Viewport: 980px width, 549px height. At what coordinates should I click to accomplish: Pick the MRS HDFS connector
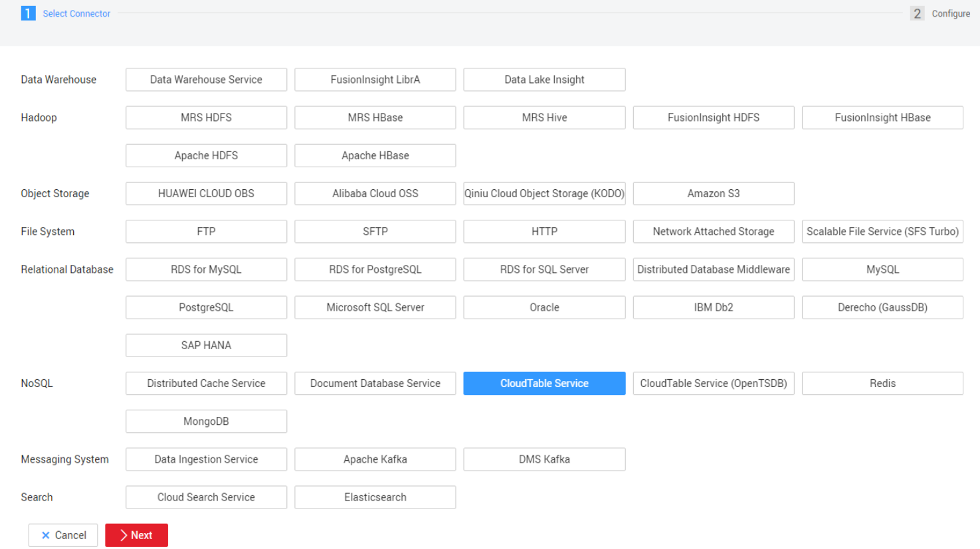206,118
